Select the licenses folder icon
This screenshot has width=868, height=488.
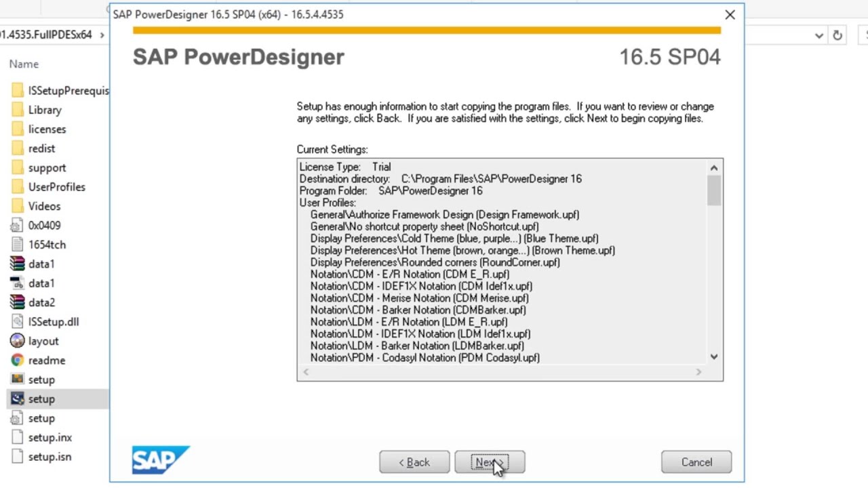click(18, 129)
